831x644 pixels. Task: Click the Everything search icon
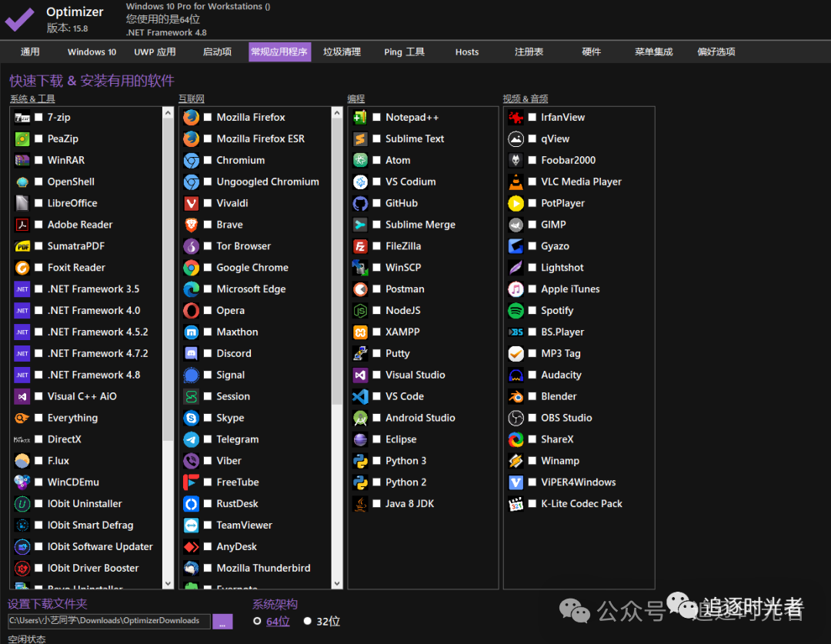tap(22, 418)
